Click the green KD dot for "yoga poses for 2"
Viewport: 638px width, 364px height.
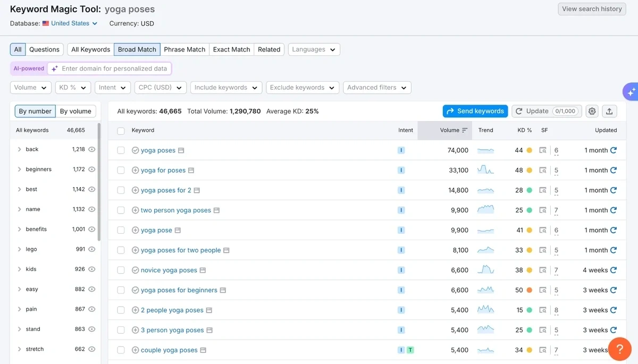pos(531,190)
